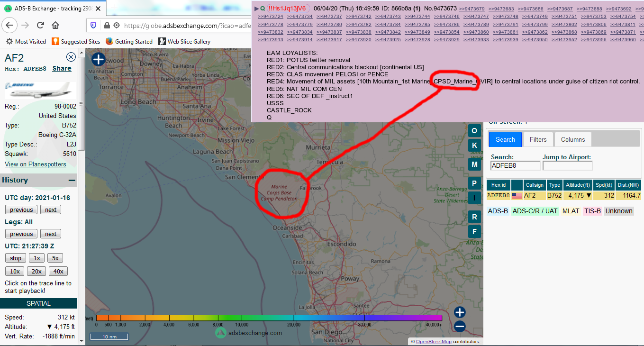644x346 pixels.
Task: Open Getting Started bookmark
Action: pos(129,42)
